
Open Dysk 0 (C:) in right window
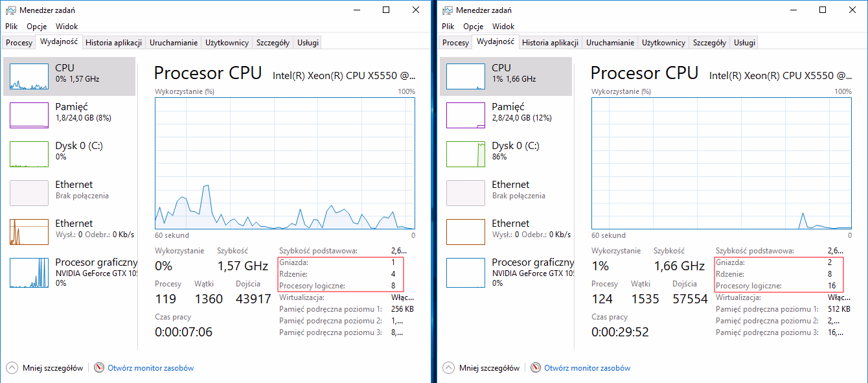pyautogui.click(x=515, y=151)
